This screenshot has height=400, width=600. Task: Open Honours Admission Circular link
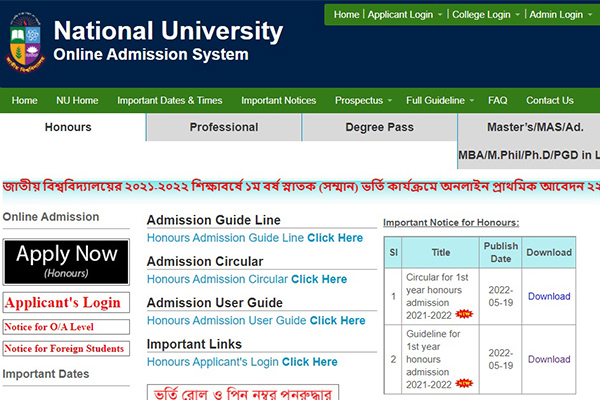247,279
